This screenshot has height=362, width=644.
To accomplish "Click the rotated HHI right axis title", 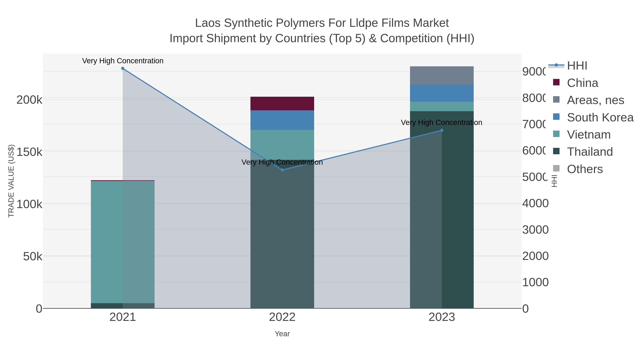I will pos(555,181).
